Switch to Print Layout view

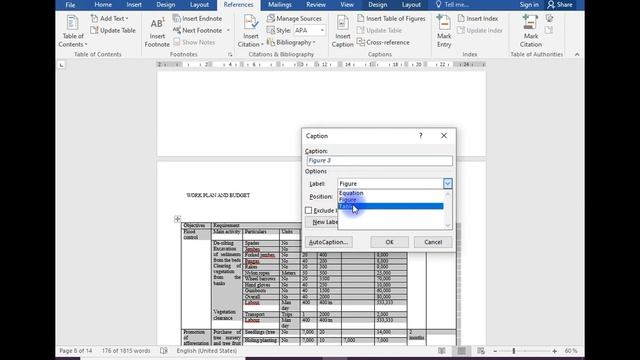click(x=461, y=351)
